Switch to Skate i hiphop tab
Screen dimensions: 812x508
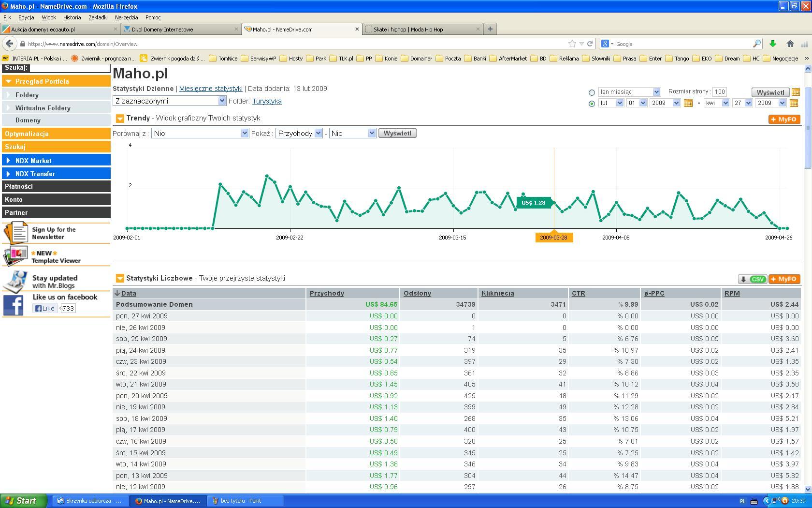point(422,29)
